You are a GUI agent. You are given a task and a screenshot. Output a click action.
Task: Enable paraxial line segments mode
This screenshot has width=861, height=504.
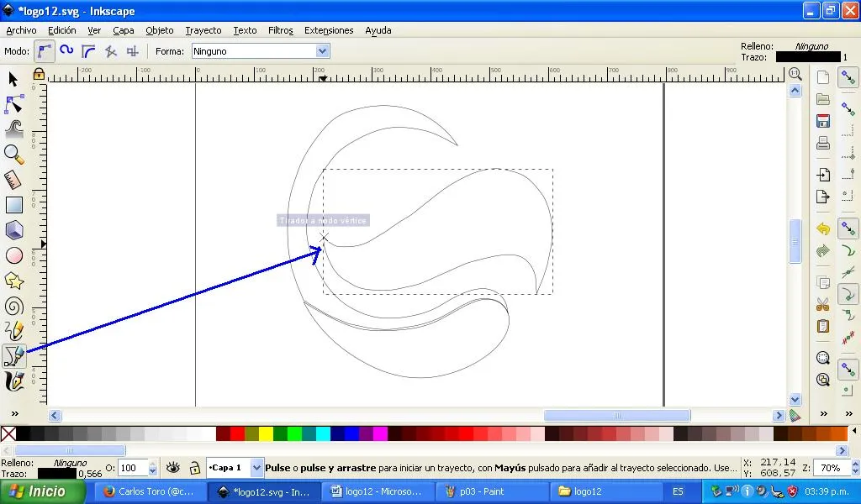coord(132,51)
